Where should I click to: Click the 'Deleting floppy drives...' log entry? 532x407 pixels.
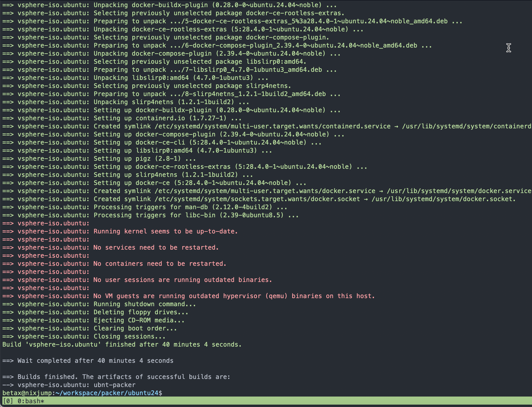(x=141, y=312)
